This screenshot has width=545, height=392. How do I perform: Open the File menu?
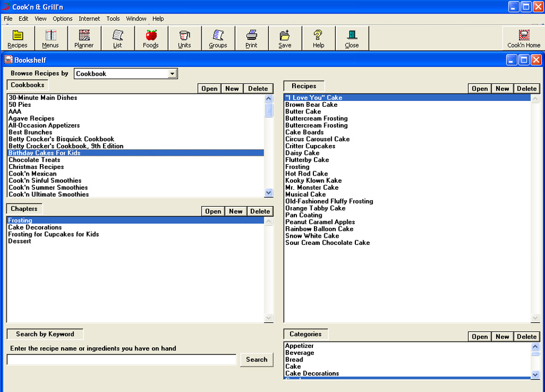[x=8, y=19]
